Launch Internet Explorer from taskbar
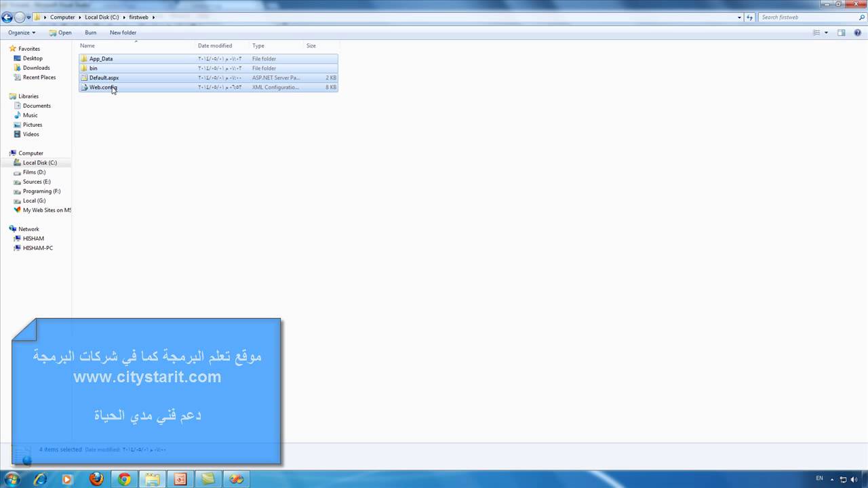This screenshot has height=488, width=868. coord(40,479)
